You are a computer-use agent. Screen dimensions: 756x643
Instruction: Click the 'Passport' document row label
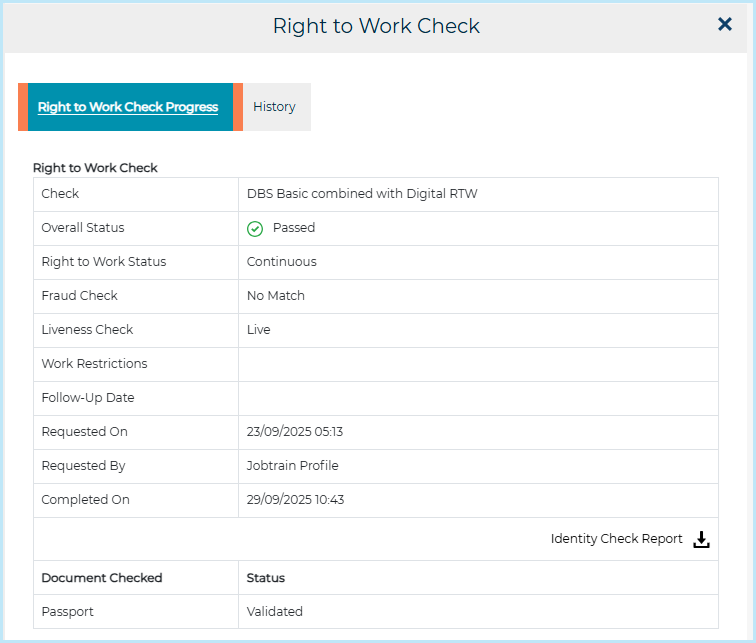(68, 612)
